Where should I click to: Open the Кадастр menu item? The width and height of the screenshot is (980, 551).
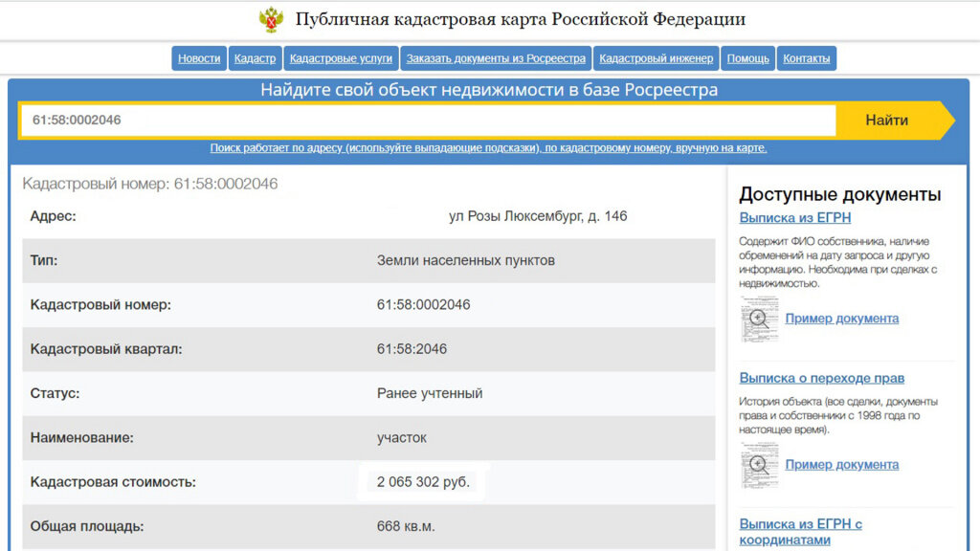[x=255, y=58]
